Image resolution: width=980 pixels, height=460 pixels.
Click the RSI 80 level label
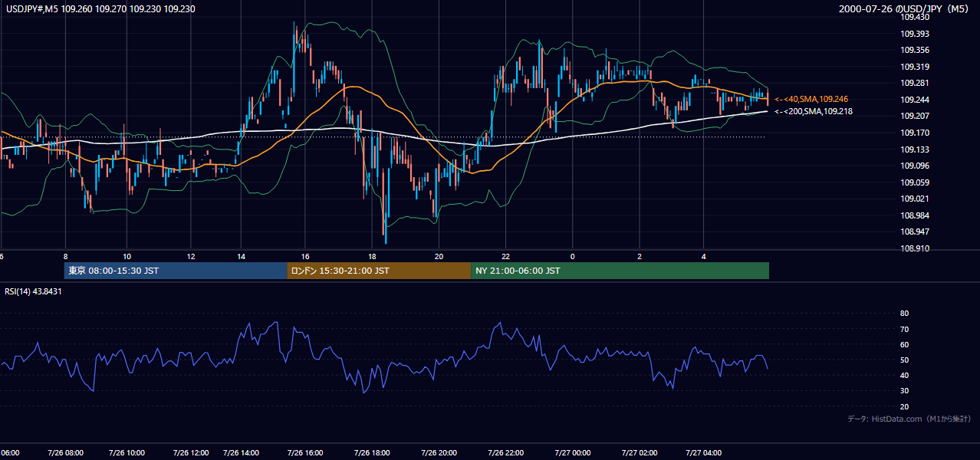(x=904, y=314)
